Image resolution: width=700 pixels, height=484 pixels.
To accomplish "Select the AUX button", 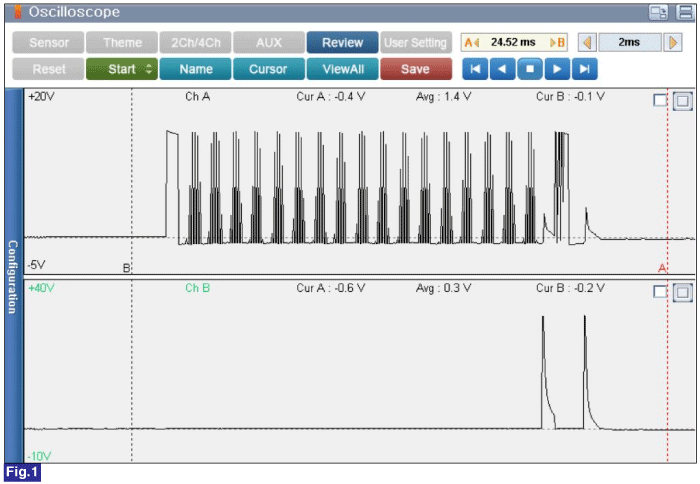I will [x=269, y=42].
